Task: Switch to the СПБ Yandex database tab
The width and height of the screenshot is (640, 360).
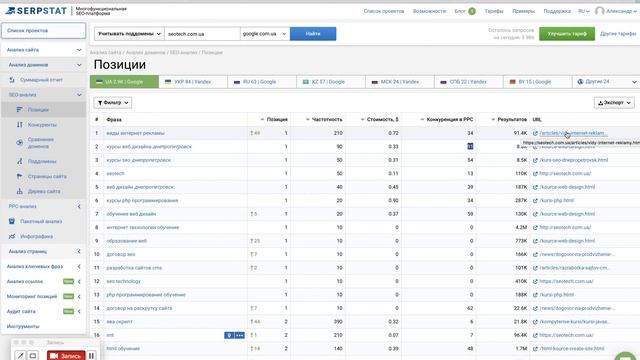Action: [469, 82]
